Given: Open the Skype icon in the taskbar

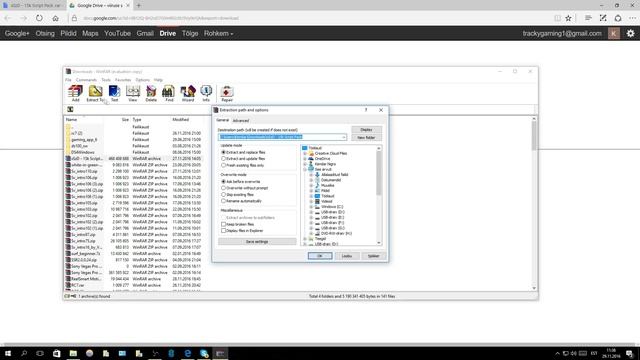Looking at the screenshot, I should 204,353.
